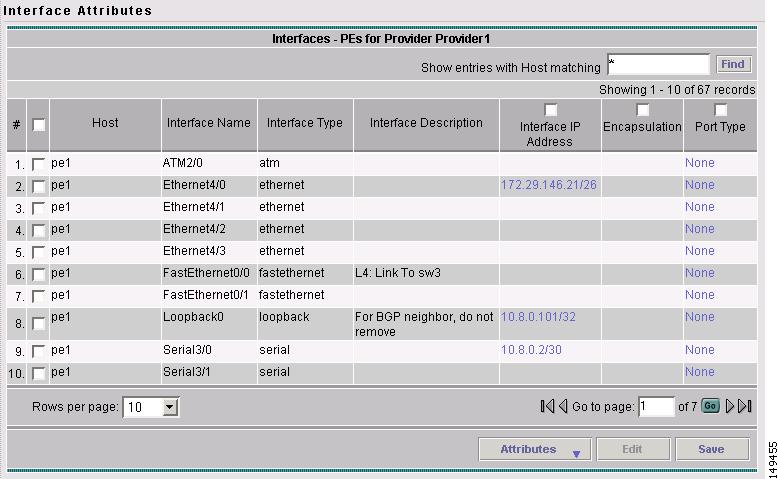Select checkbox for Ethernet4/1 row
This screenshot has width=778, height=479.
pyautogui.click(x=38, y=208)
